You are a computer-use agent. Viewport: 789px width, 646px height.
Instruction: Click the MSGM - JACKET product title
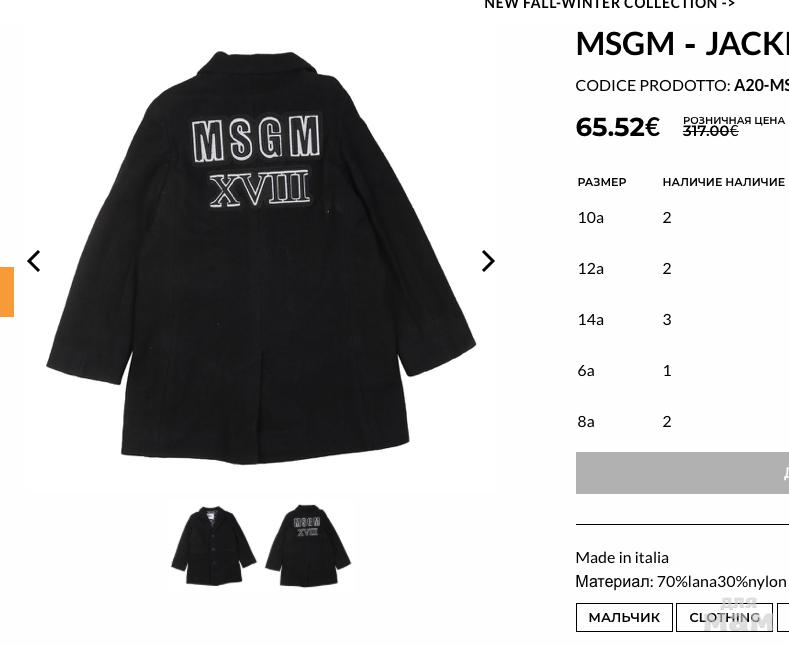(x=682, y=44)
